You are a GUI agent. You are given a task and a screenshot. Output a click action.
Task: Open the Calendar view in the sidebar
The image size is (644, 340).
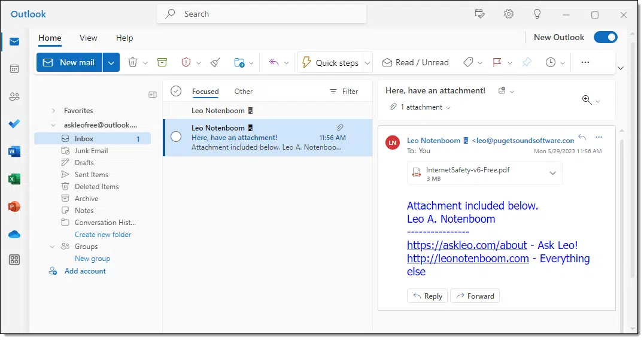(x=14, y=69)
